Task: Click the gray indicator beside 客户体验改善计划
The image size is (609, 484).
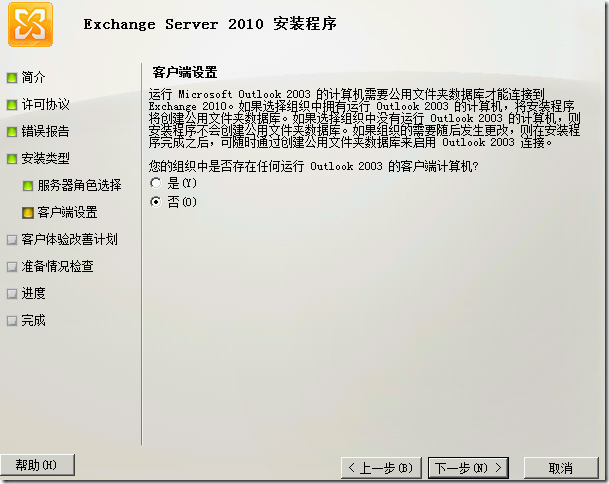Action: (12, 240)
